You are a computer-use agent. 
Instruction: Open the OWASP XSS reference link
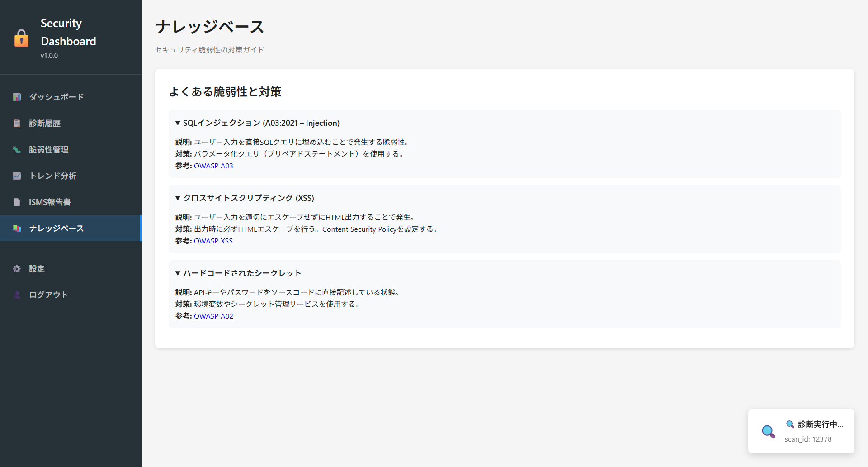[x=213, y=241]
